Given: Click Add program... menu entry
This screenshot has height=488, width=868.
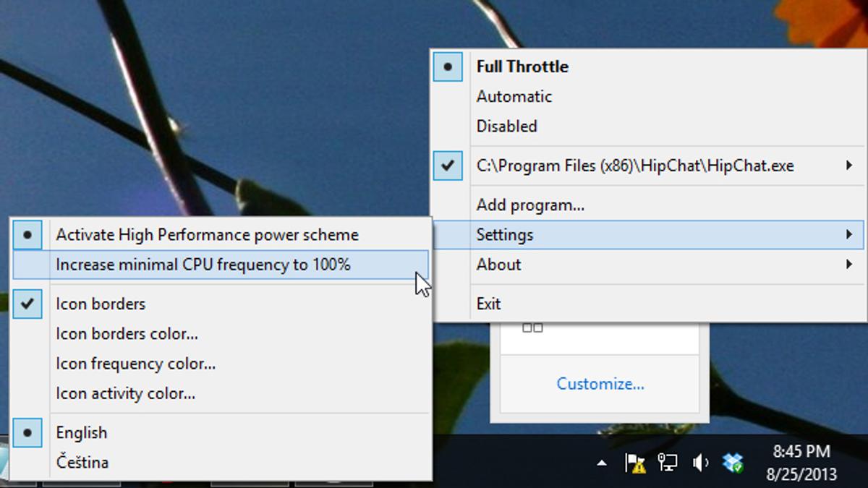Looking at the screenshot, I should tap(530, 205).
